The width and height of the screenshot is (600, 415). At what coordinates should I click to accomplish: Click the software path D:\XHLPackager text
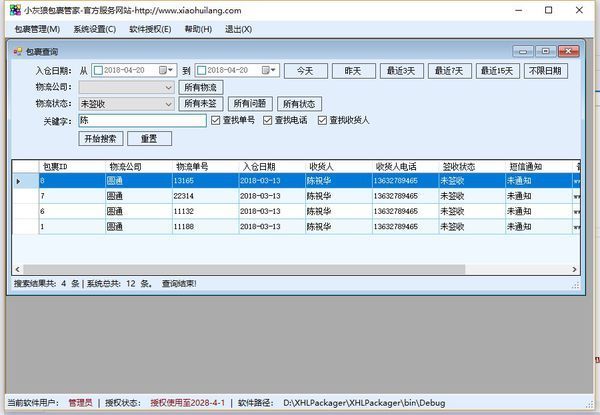(x=364, y=403)
